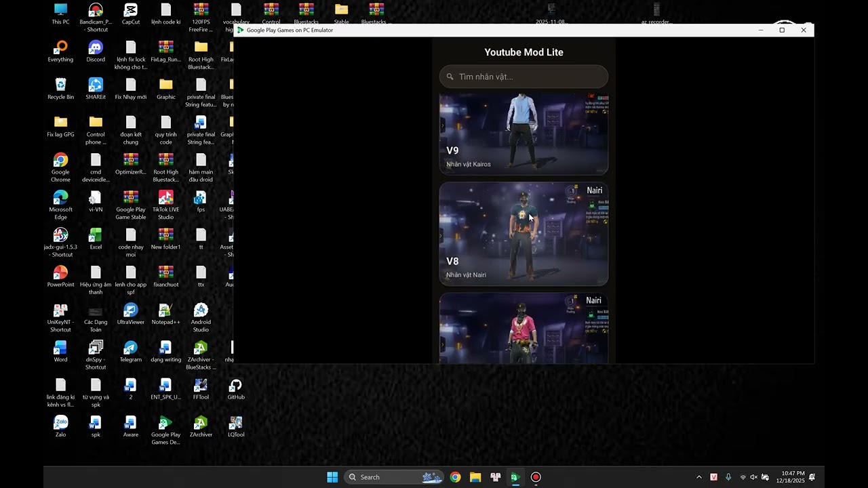Select the OptimizerR... archive icon
868x488 pixels.
(131, 163)
